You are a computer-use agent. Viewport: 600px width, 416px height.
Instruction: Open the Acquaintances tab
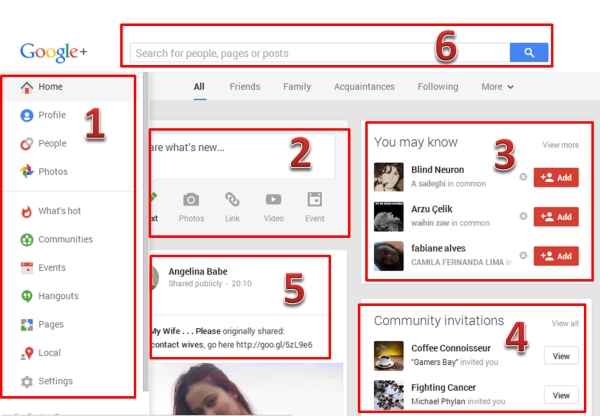(364, 87)
